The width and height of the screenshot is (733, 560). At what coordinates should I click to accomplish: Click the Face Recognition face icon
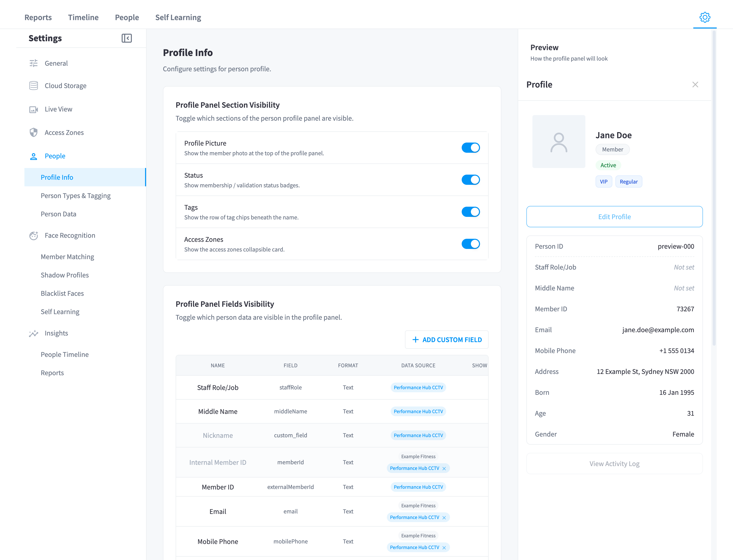tap(34, 235)
